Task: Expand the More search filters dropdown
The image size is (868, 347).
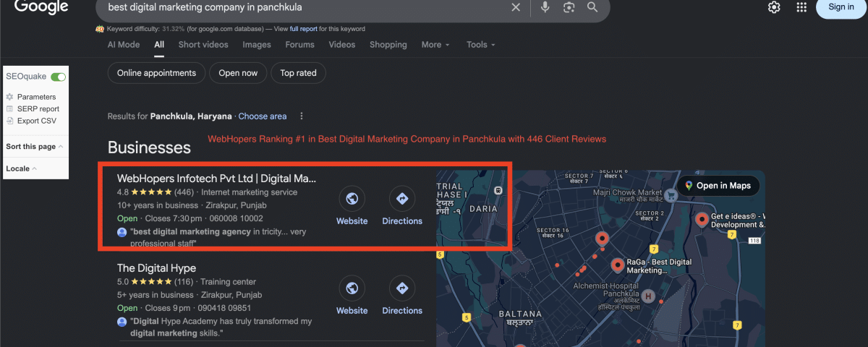Action: click(435, 45)
